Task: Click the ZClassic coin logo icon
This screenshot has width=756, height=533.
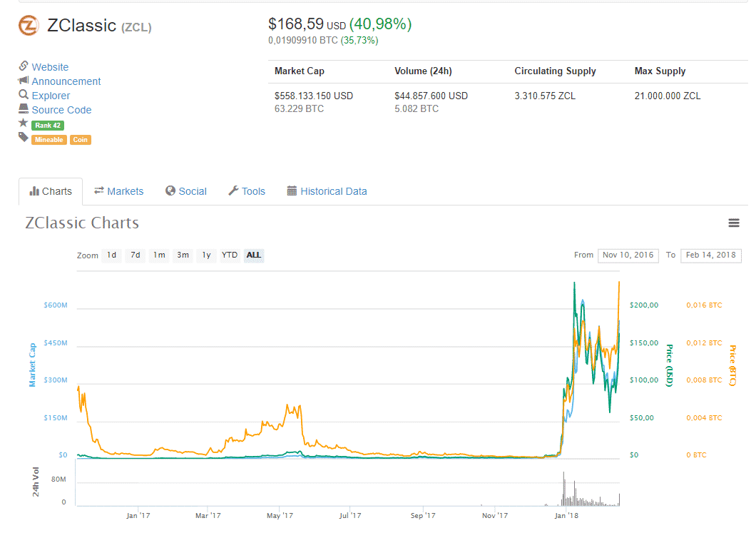Action: 29,26
